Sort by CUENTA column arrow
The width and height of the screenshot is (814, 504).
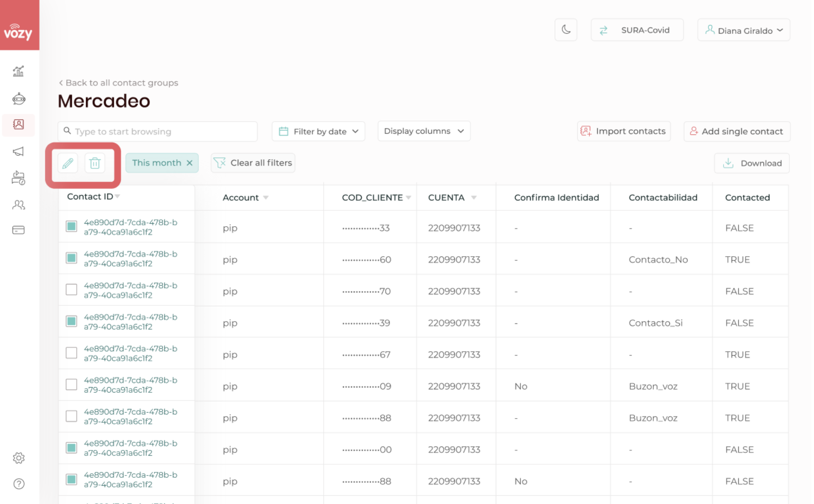click(x=474, y=198)
